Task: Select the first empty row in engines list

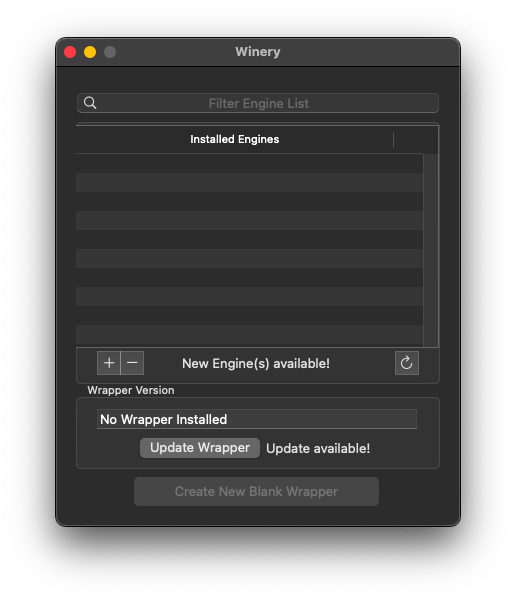Action: (250, 163)
